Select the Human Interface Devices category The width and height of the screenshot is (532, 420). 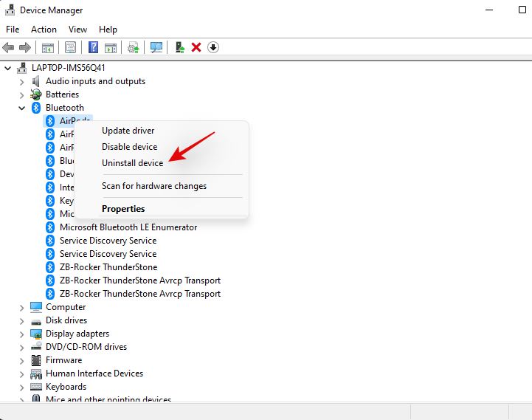[x=94, y=373]
